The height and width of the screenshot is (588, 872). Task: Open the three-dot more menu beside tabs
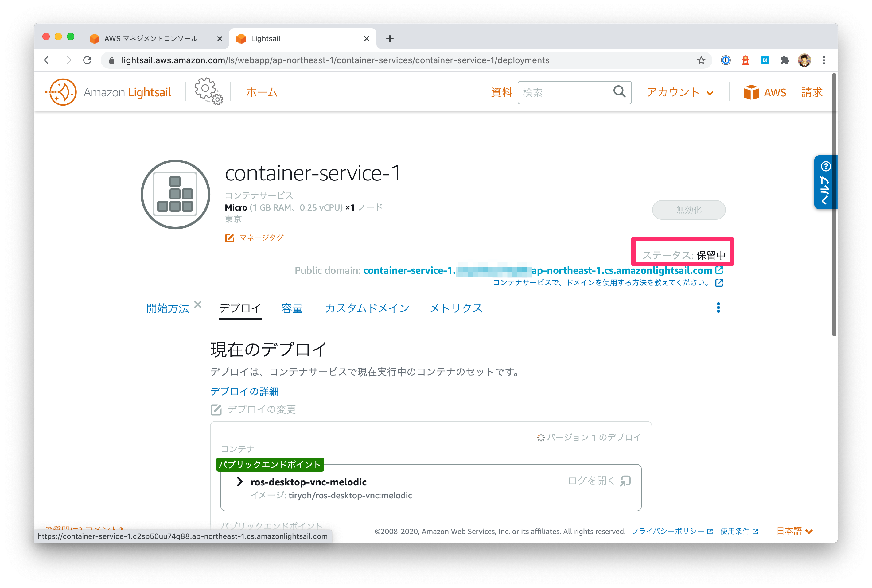(718, 308)
